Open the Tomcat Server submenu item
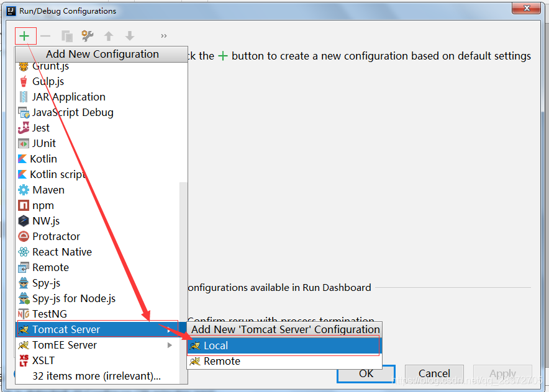This screenshot has width=549, height=392. [98, 329]
